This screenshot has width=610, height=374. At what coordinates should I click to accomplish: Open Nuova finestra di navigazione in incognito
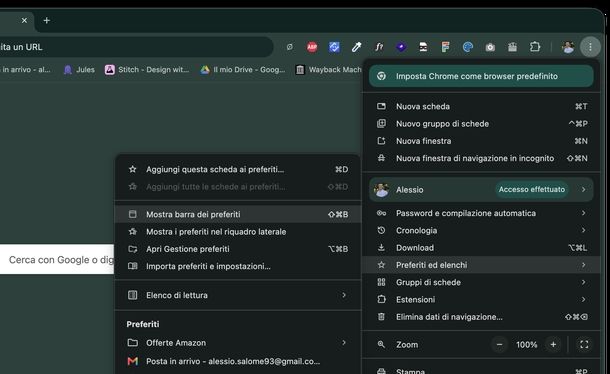coord(482,158)
